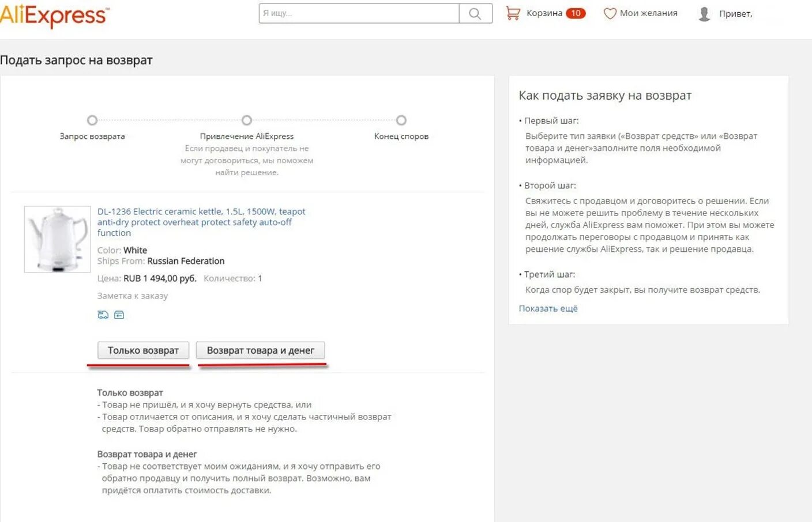Click the 'Подать запрос на возврат' heading
This screenshot has height=522, width=812.
pos(76,60)
